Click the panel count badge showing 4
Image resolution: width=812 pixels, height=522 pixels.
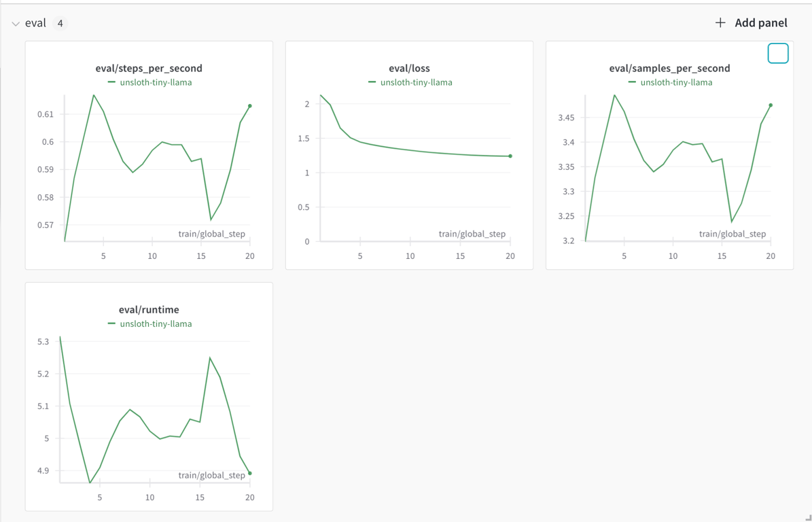tap(60, 23)
